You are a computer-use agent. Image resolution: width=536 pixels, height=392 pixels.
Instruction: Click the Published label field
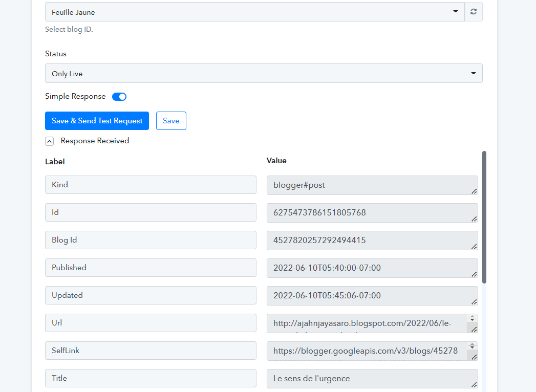pyautogui.click(x=151, y=268)
